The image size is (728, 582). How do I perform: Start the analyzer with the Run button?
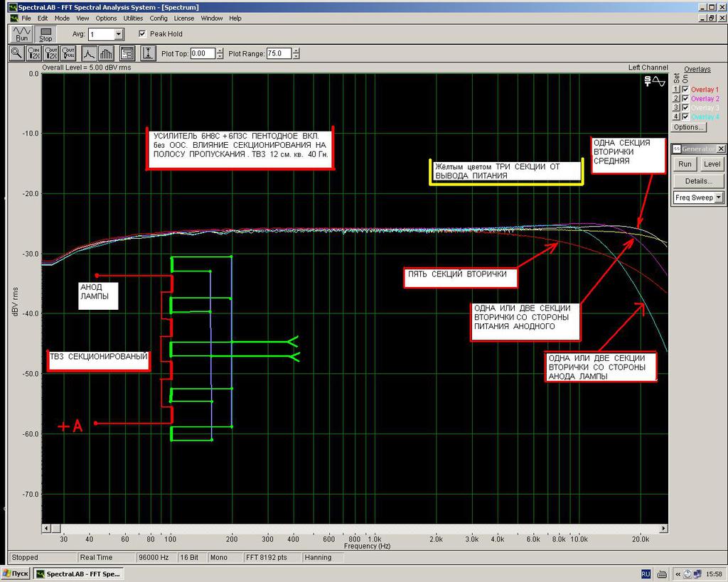pyautogui.click(x=21, y=34)
